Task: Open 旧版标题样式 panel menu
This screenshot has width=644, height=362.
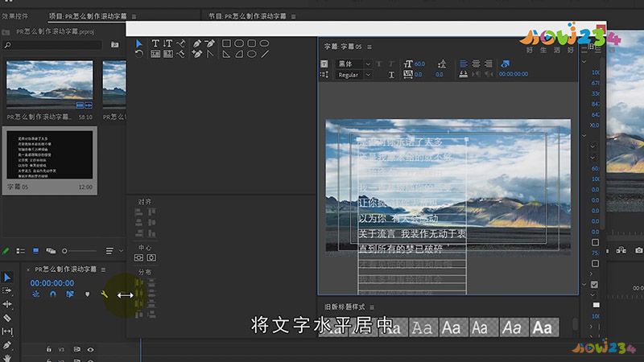Action: [372, 307]
